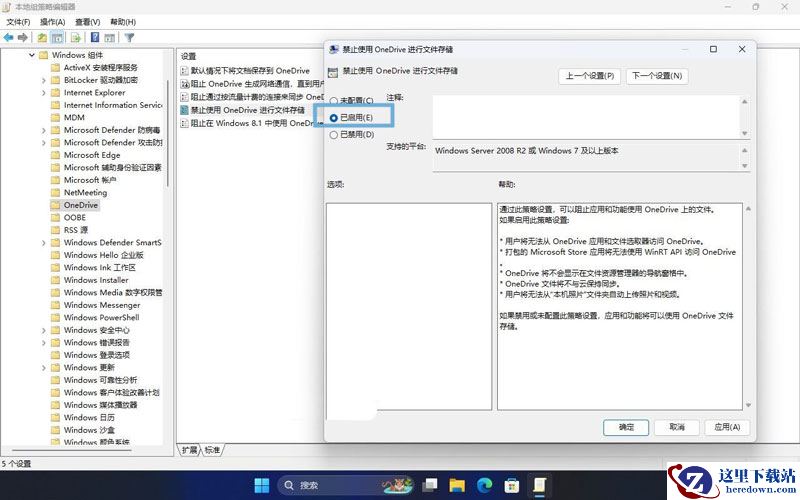Open the Windows Start menu
Screen dimensions: 800x500
click(262, 485)
